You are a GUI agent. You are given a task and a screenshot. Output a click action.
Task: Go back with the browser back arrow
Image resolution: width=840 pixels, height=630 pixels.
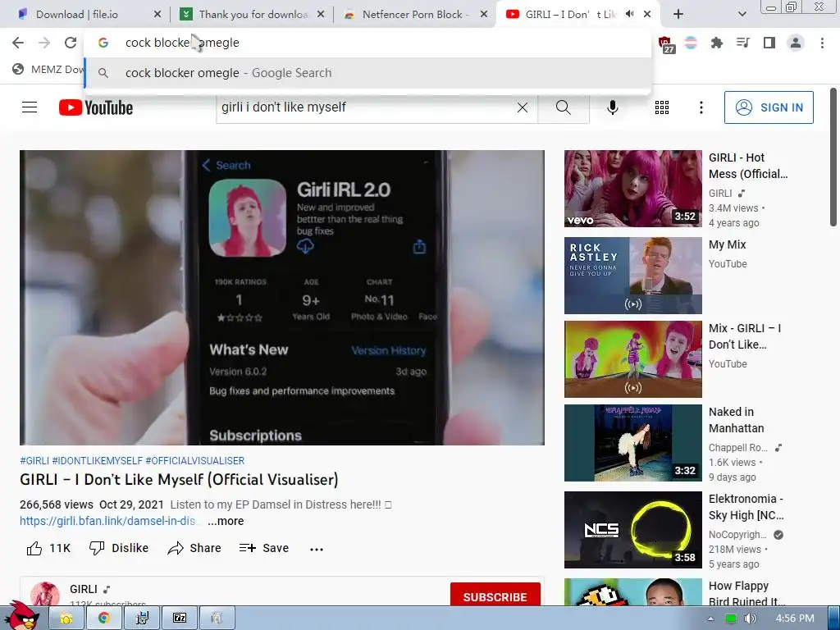tap(18, 43)
